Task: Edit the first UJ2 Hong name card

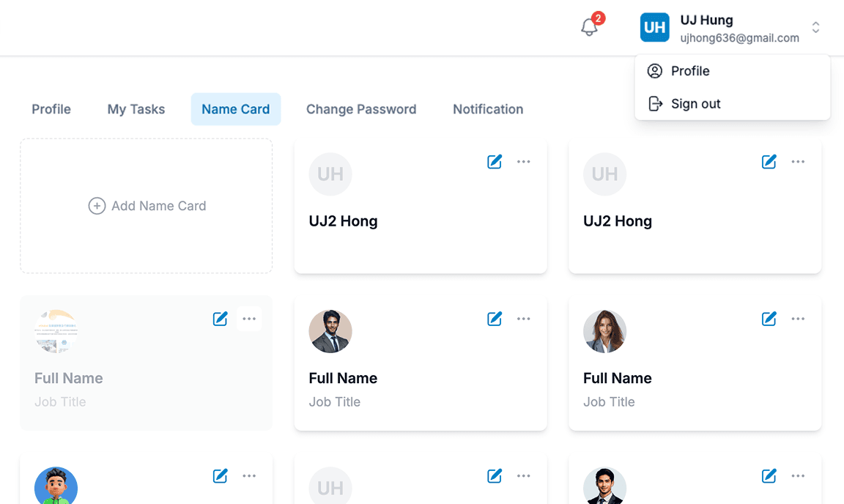Action: 495,162
